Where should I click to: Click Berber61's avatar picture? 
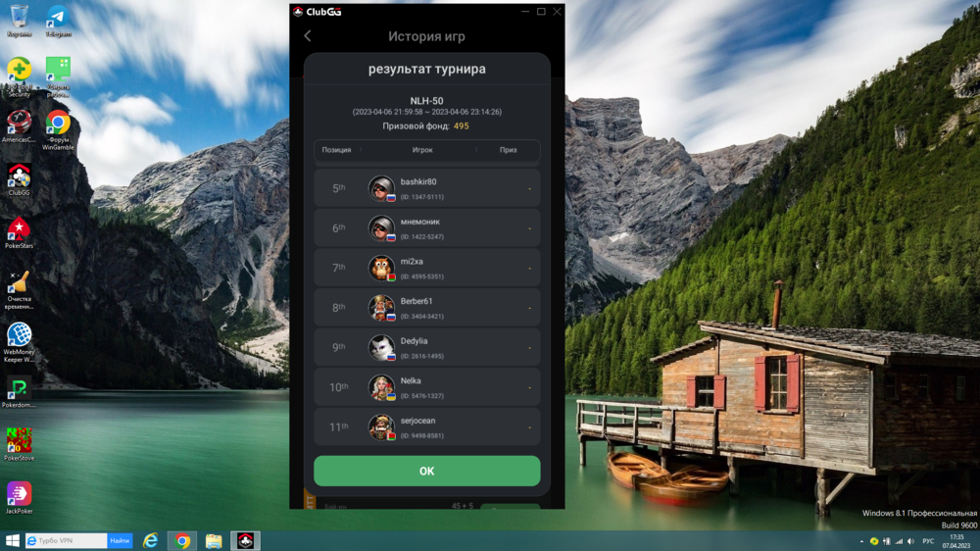click(x=381, y=308)
